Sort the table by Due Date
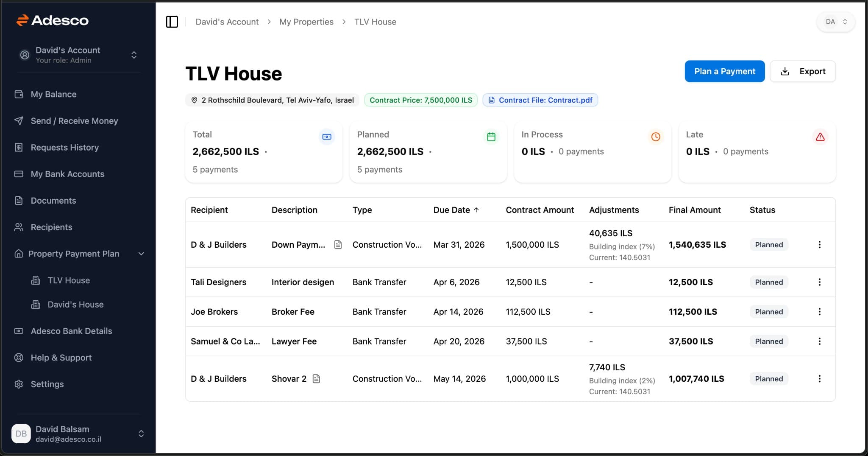The width and height of the screenshot is (868, 456). (x=456, y=210)
